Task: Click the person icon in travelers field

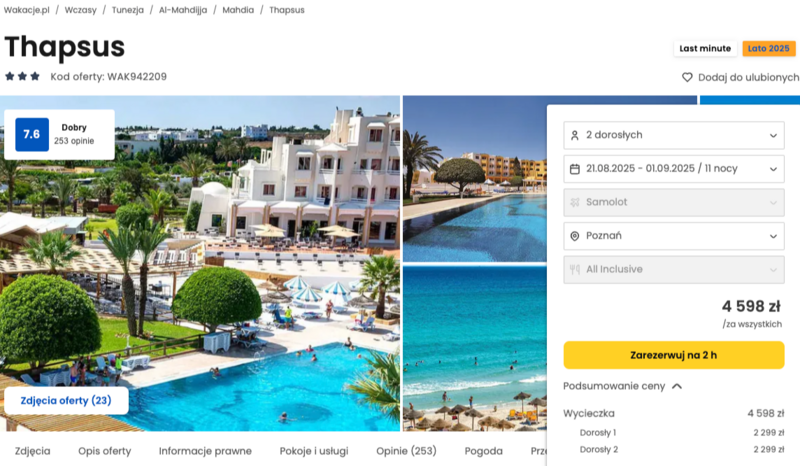Action: pyautogui.click(x=574, y=135)
